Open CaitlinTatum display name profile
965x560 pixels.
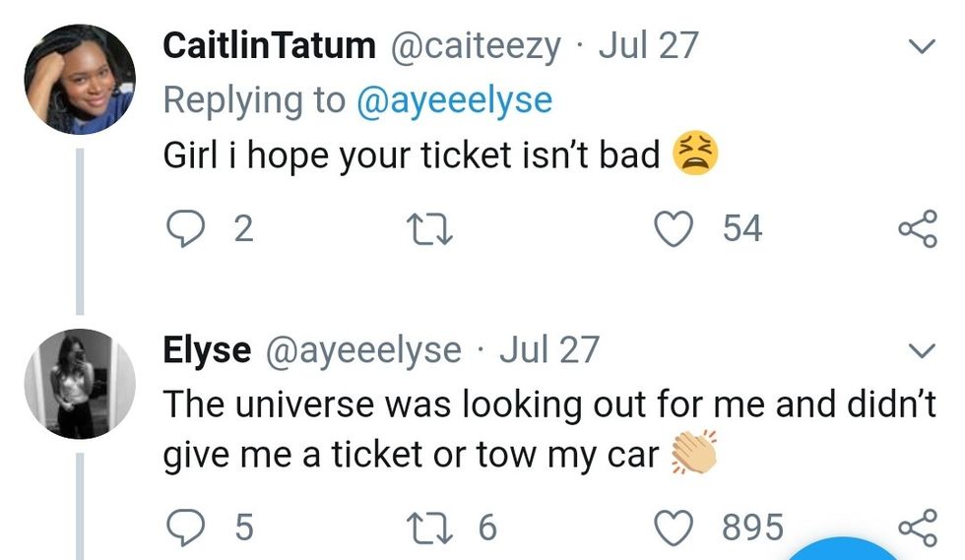[269, 45]
